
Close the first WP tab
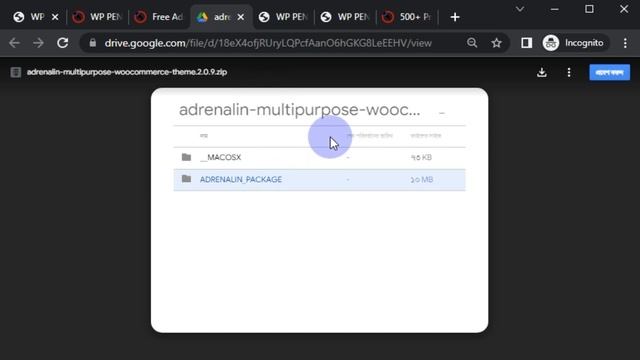[x=55, y=17]
